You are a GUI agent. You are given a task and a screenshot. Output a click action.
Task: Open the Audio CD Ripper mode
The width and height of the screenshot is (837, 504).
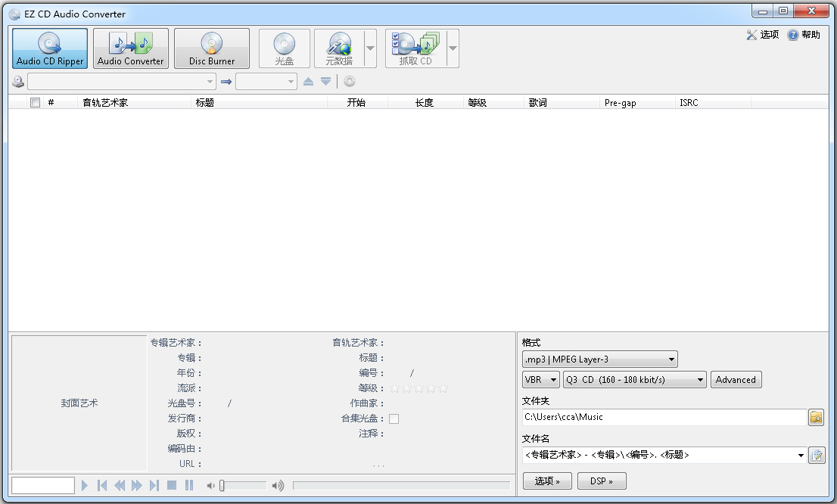point(50,48)
